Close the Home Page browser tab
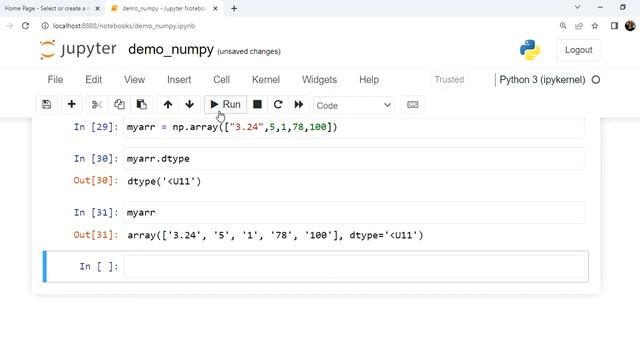 [x=97, y=8]
